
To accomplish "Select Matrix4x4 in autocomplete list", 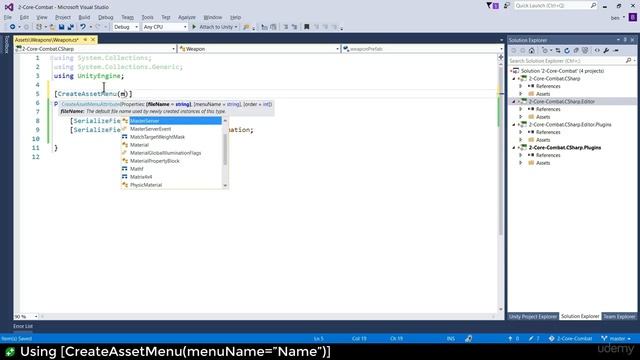I will tap(141, 177).
